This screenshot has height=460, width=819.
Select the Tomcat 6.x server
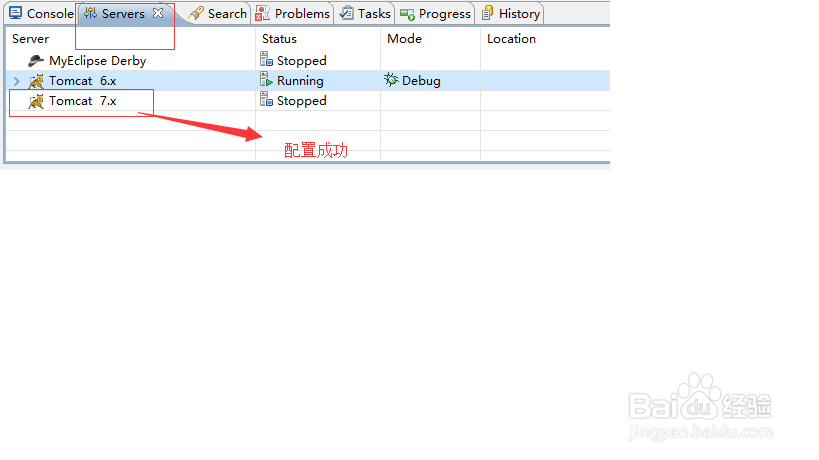click(x=308, y=81)
